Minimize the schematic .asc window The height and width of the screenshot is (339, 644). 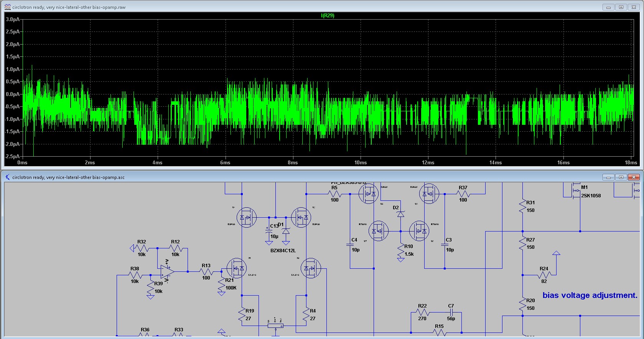[608, 177]
